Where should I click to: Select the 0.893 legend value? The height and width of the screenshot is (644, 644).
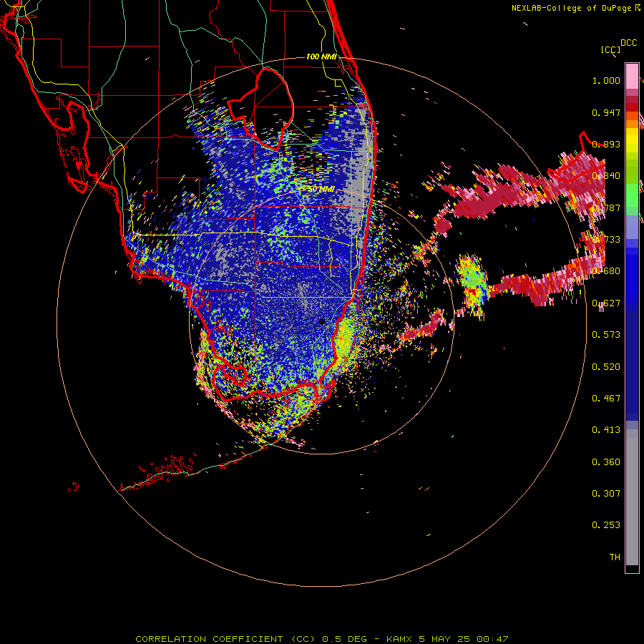pos(606,144)
